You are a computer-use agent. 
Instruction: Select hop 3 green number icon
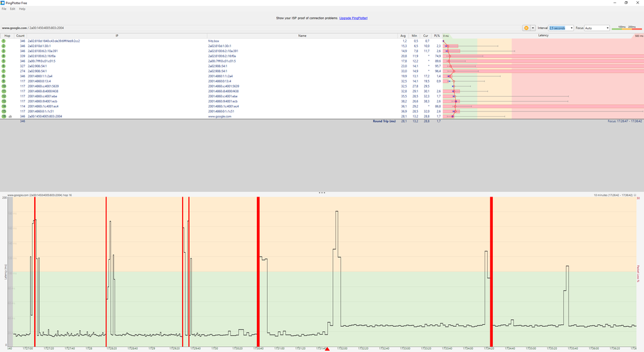tap(4, 51)
